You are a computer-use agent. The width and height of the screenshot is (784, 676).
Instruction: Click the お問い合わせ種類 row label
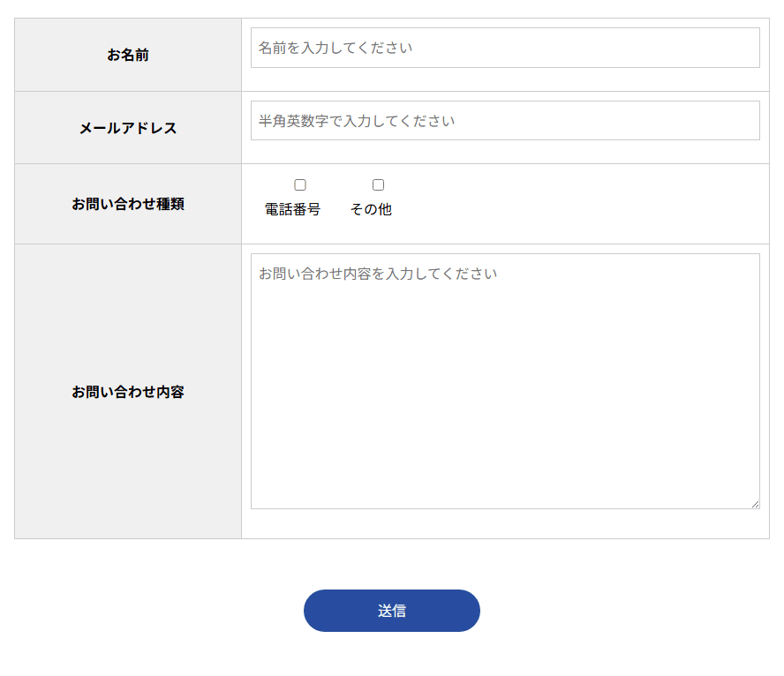128,204
